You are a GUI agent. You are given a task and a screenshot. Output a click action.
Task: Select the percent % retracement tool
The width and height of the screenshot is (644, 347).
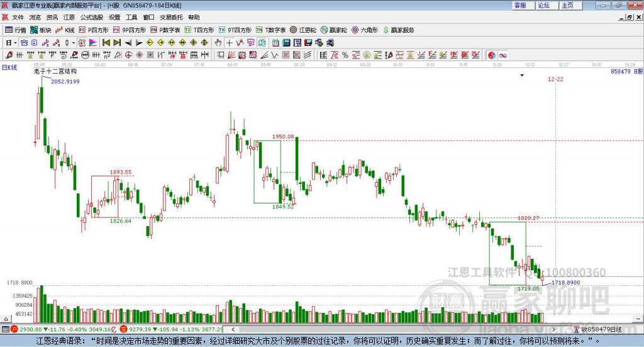(345, 55)
